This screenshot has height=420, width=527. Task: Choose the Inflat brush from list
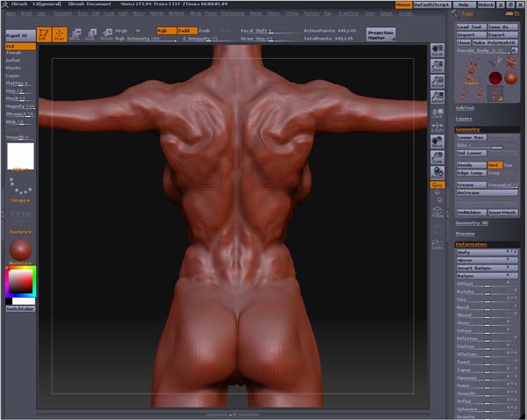tap(11, 60)
